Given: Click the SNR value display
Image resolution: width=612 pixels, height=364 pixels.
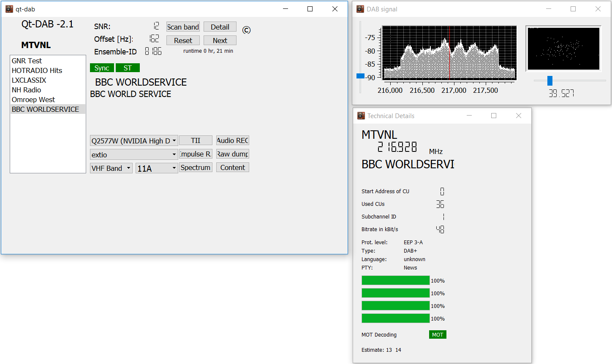Looking at the screenshot, I should pos(156,26).
